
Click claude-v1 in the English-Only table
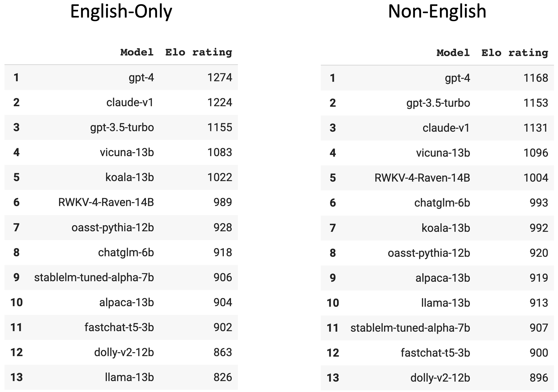tap(130, 102)
